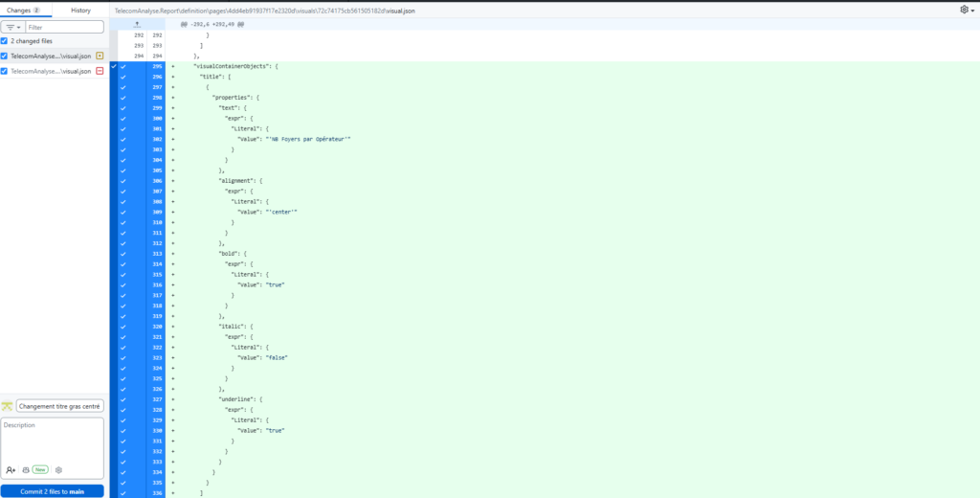This screenshot has height=498, width=980.
Task: Click the add co-authors icon
Action: click(x=11, y=470)
